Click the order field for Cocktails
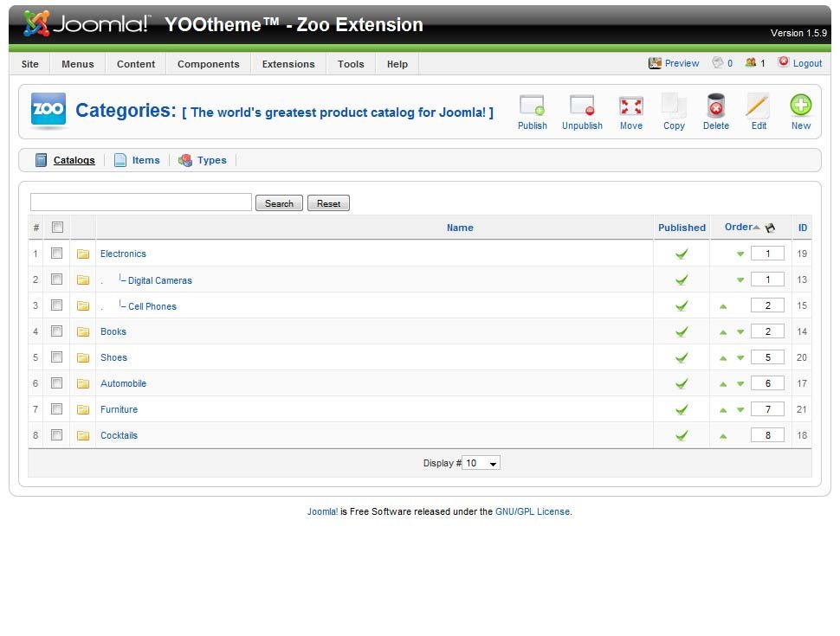The width and height of the screenshot is (840, 636). 767,435
